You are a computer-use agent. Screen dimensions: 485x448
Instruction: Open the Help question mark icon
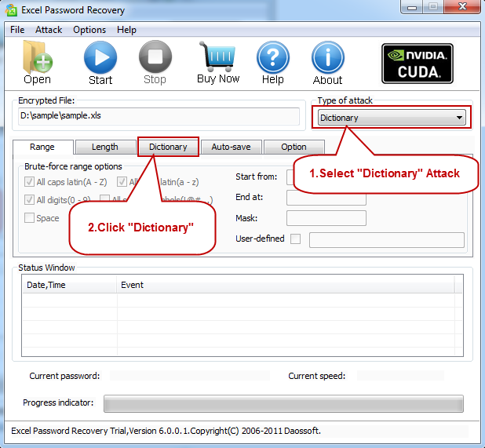[273, 63]
